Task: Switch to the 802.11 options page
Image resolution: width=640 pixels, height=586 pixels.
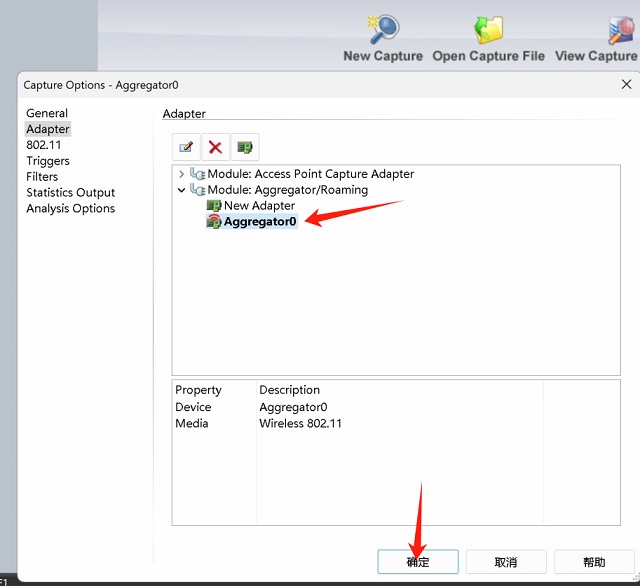Action: 44,145
